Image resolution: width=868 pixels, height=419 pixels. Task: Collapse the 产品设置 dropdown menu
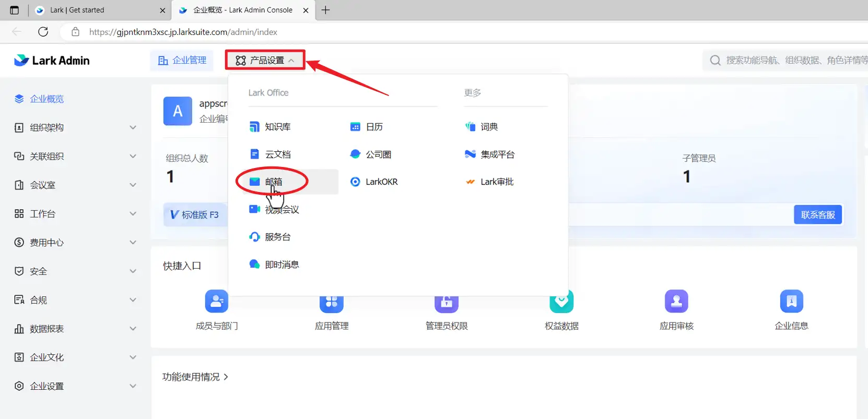pos(265,60)
